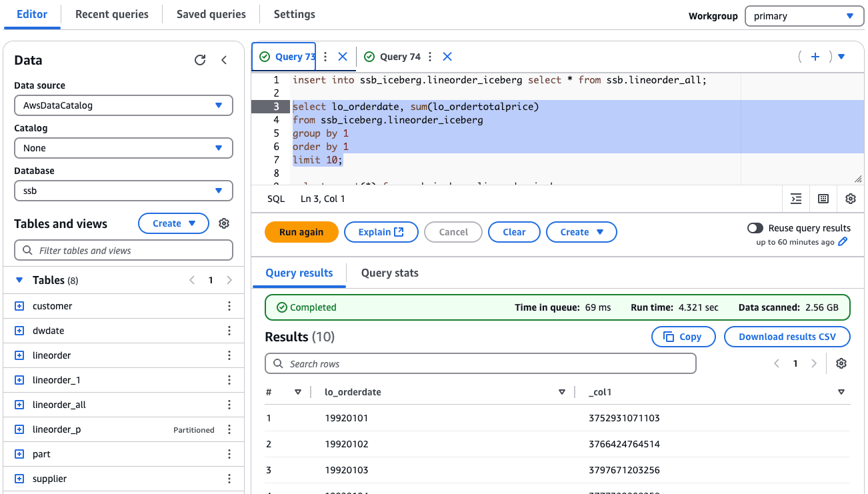Refresh the Data panel

200,60
